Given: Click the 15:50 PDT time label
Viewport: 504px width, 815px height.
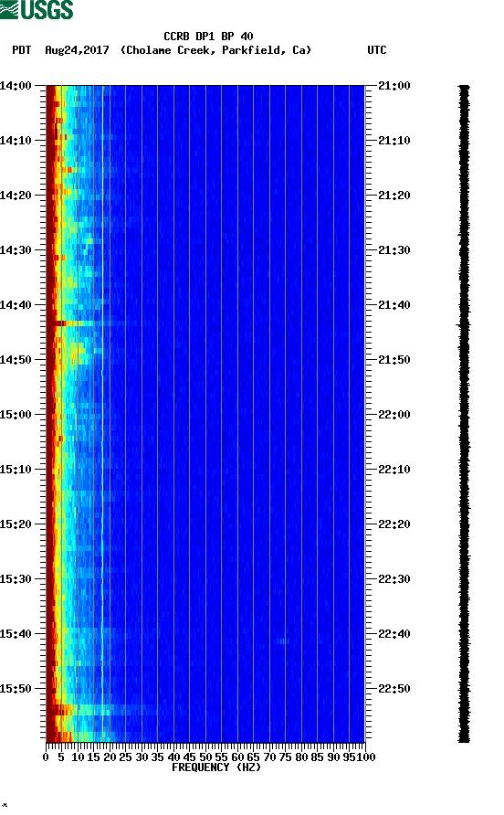Looking at the screenshot, I should [16, 689].
